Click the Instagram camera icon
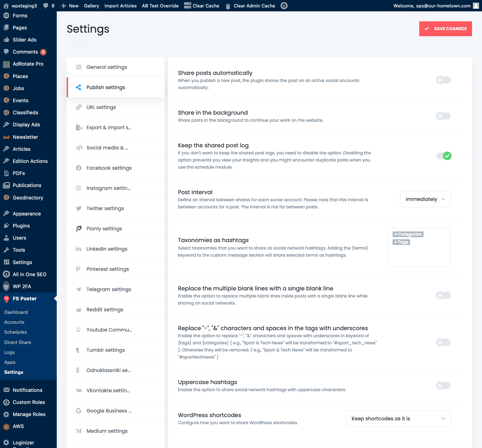Viewport: 482px width, 448px height. pos(79,188)
